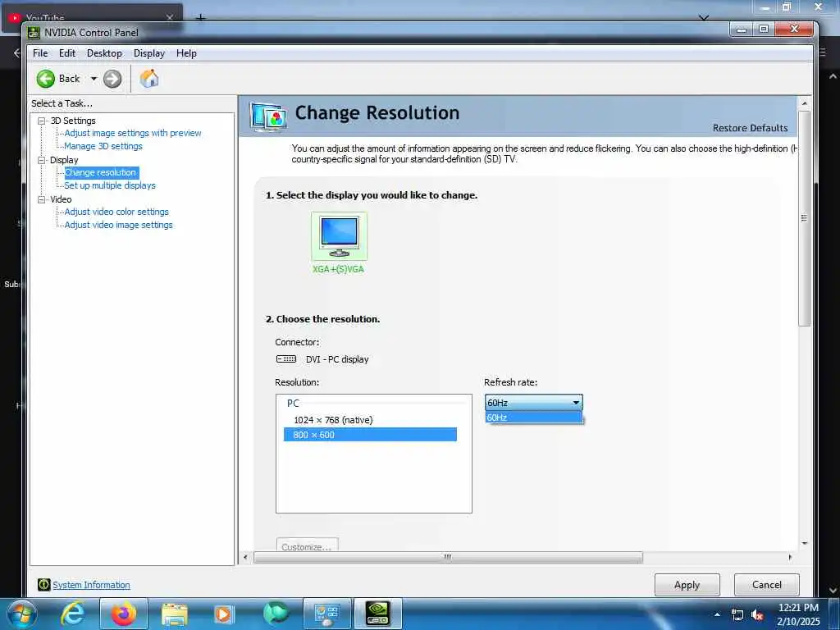Open the Desktop menu

(104, 53)
